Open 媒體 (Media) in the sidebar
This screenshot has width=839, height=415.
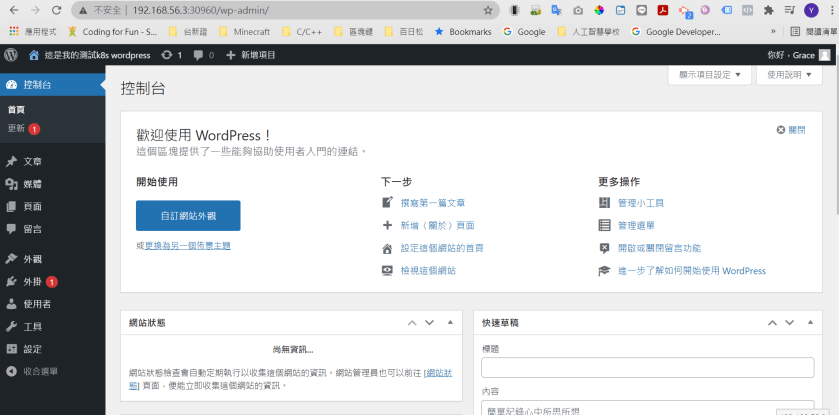pyautogui.click(x=32, y=184)
